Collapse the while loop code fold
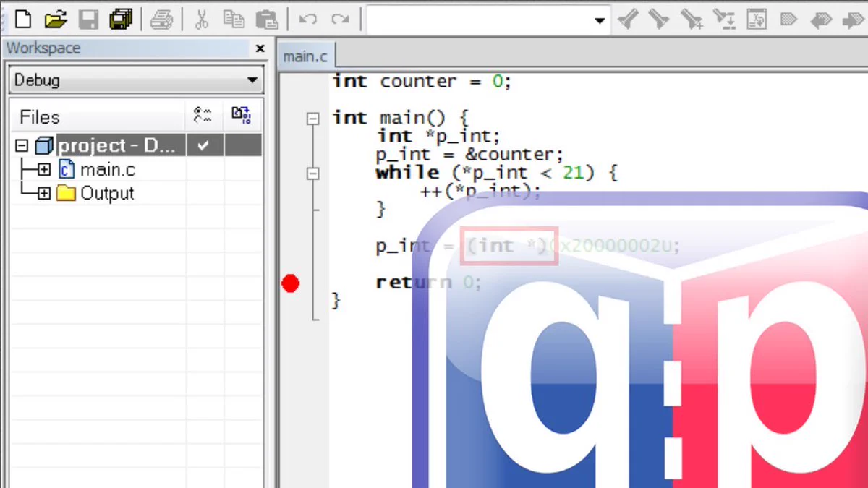Screen dimensions: 868x488 coord(313,174)
